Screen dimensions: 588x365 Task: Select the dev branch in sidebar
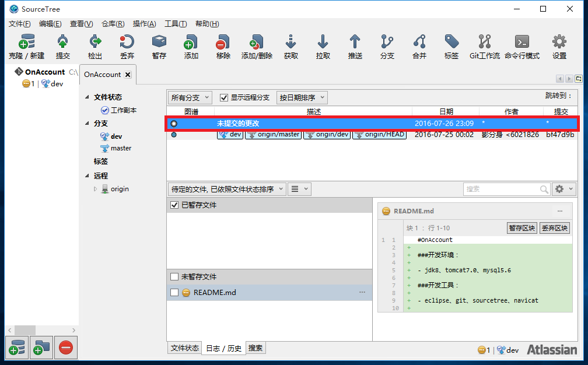111,136
